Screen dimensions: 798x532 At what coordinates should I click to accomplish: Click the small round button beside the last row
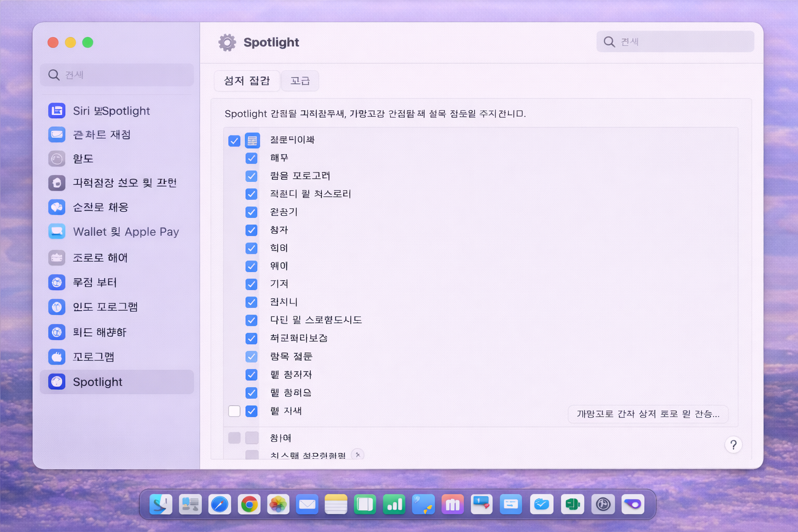357,455
